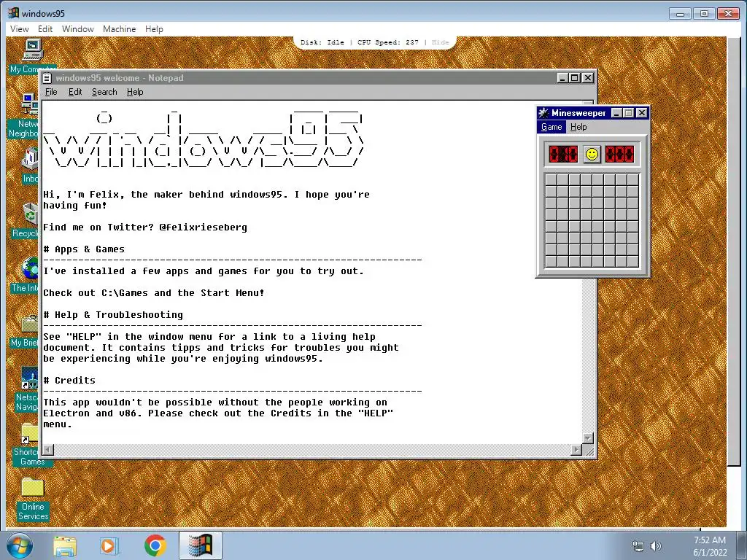
Task: Click the Minesweeper title bar mine icon
Action: tap(543, 113)
